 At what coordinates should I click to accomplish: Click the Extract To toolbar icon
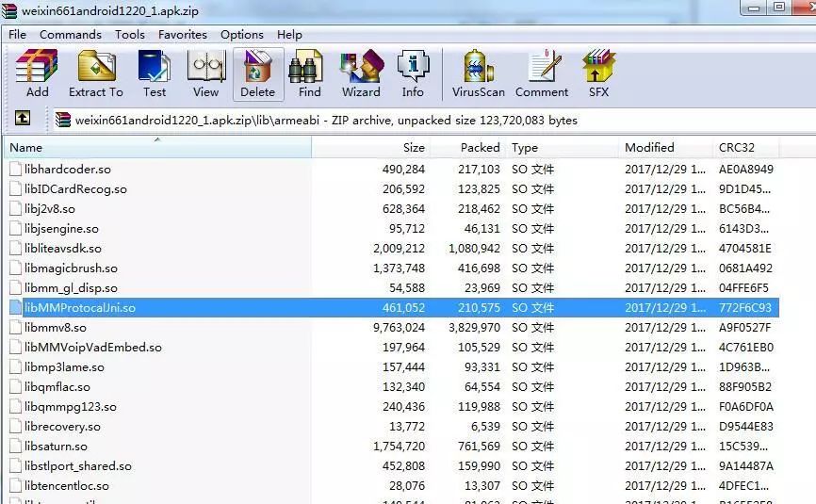click(95, 73)
